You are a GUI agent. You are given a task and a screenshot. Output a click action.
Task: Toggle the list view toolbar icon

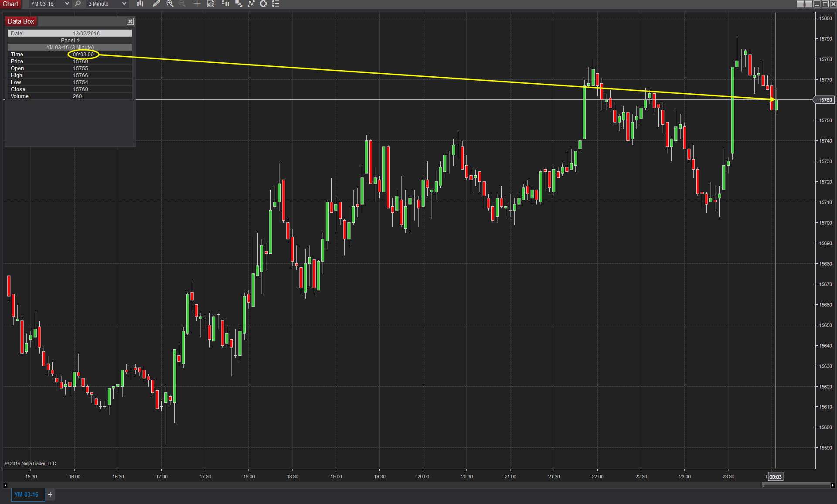click(x=276, y=3)
